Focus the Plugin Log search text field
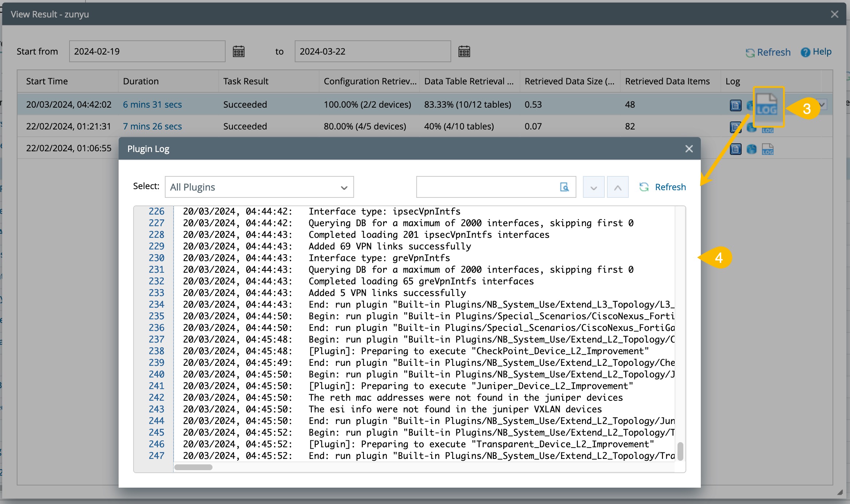 point(486,187)
